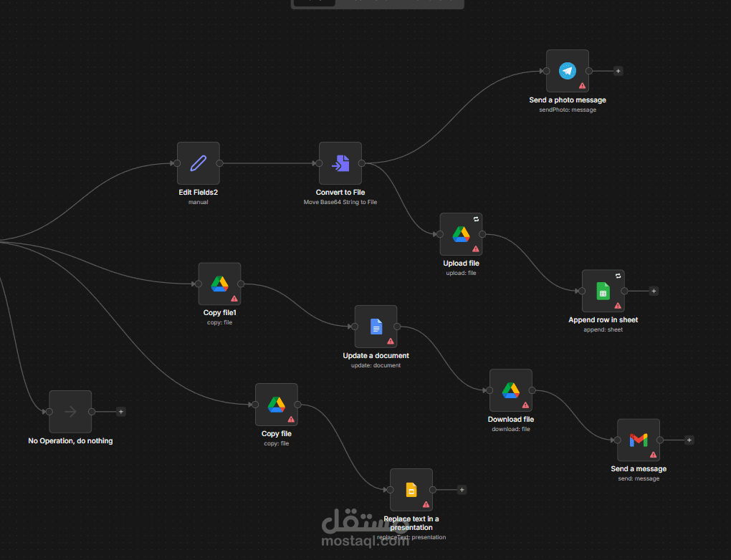
Task: Click input connector of Send a message node
Action: 618,440
